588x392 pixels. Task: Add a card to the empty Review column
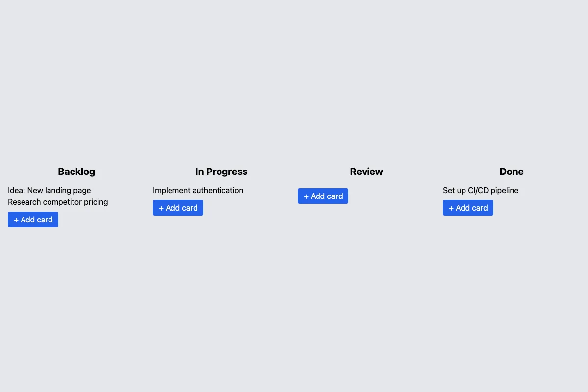click(323, 196)
